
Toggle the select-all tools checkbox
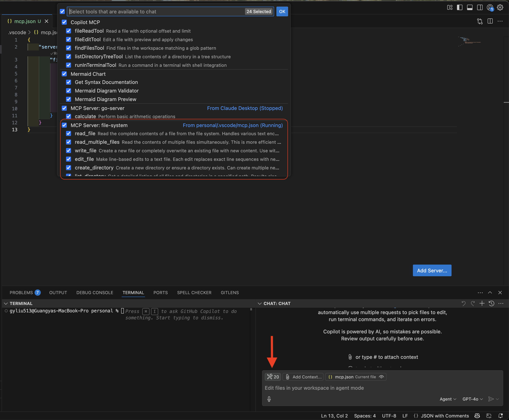[62, 11]
